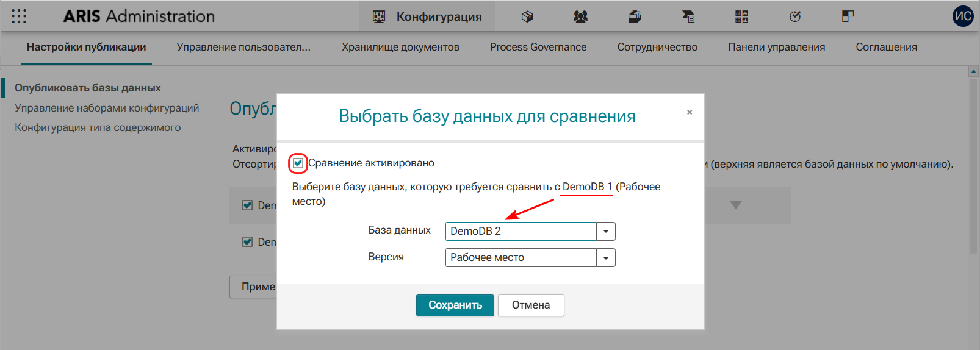The image size is (980, 350).
Task: Open the application launcher dots grid
Action: [19, 16]
